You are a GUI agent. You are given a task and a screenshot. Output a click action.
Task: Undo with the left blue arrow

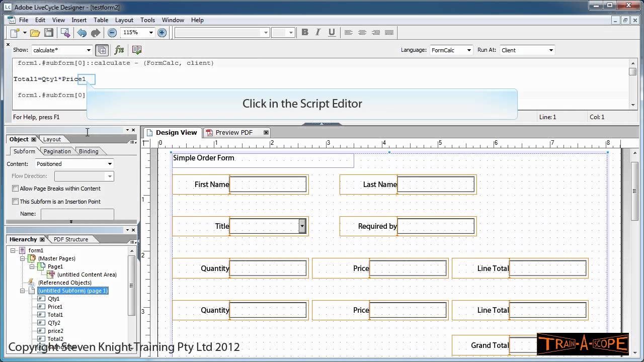(x=82, y=33)
